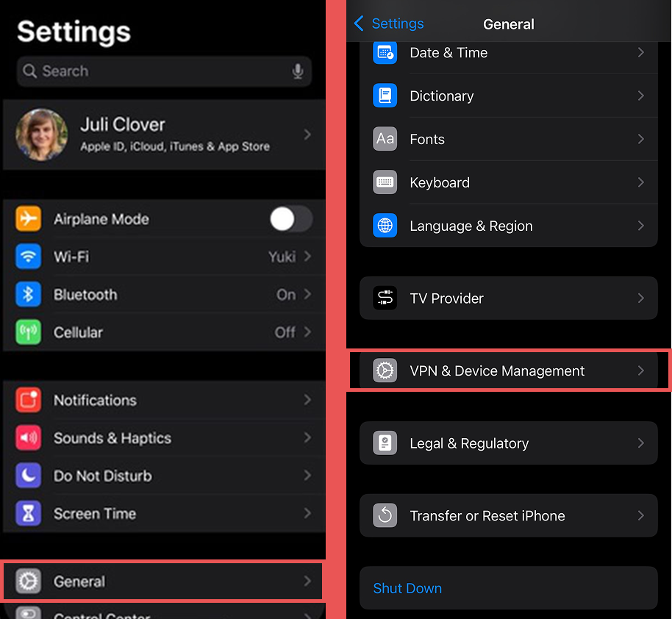Tap the orange Airplane Mode icon
The image size is (672, 619).
(28, 219)
